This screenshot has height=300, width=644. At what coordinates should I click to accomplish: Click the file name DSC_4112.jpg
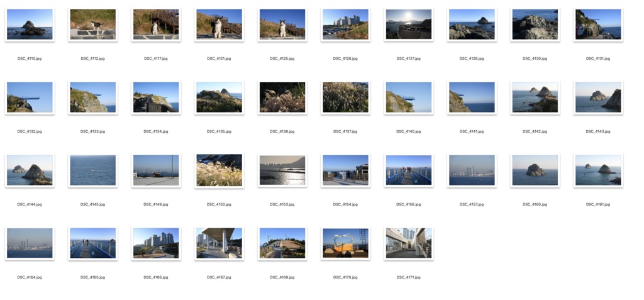(x=93, y=58)
